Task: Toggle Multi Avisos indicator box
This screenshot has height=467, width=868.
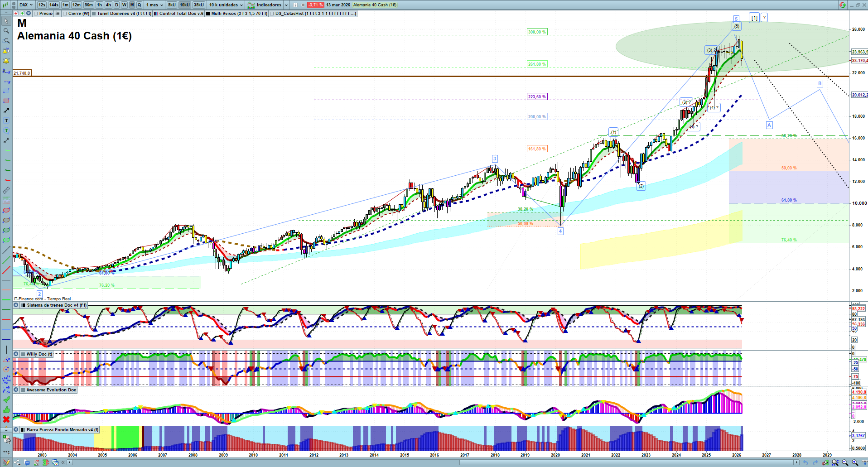Action: click(x=208, y=14)
